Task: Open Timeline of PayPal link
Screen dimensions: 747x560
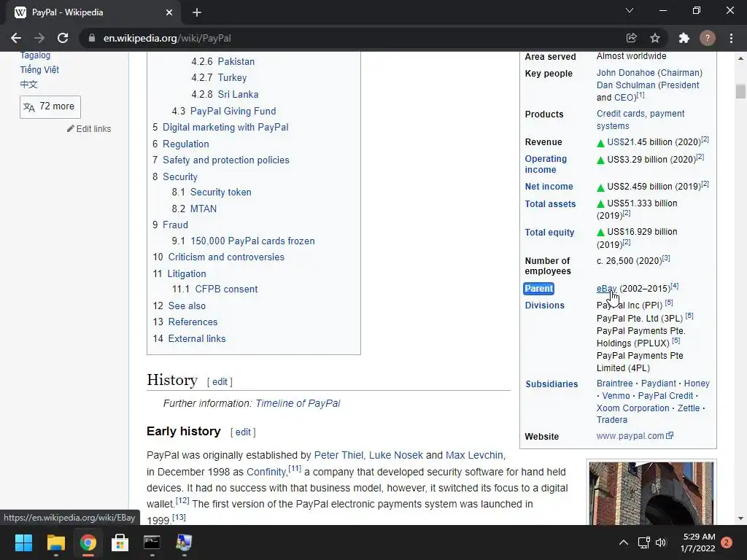Action: (x=298, y=403)
